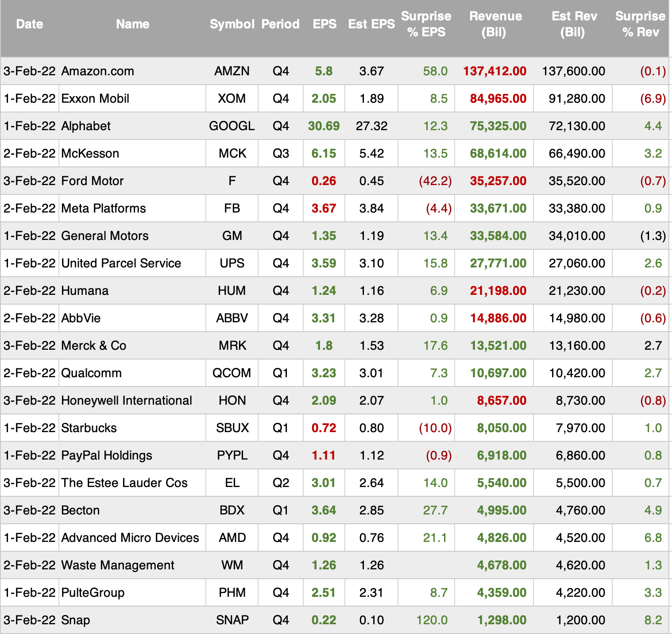The image size is (672, 634).
Task: Click the EPS column header
Action: click(x=324, y=24)
